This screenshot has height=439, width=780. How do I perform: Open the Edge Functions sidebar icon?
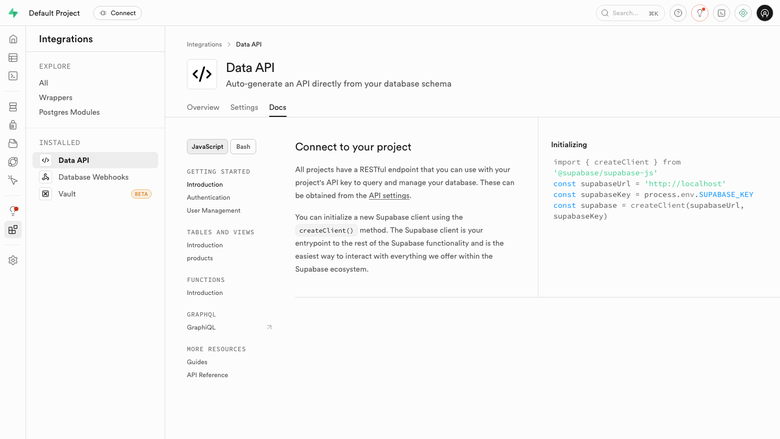(x=13, y=162)
